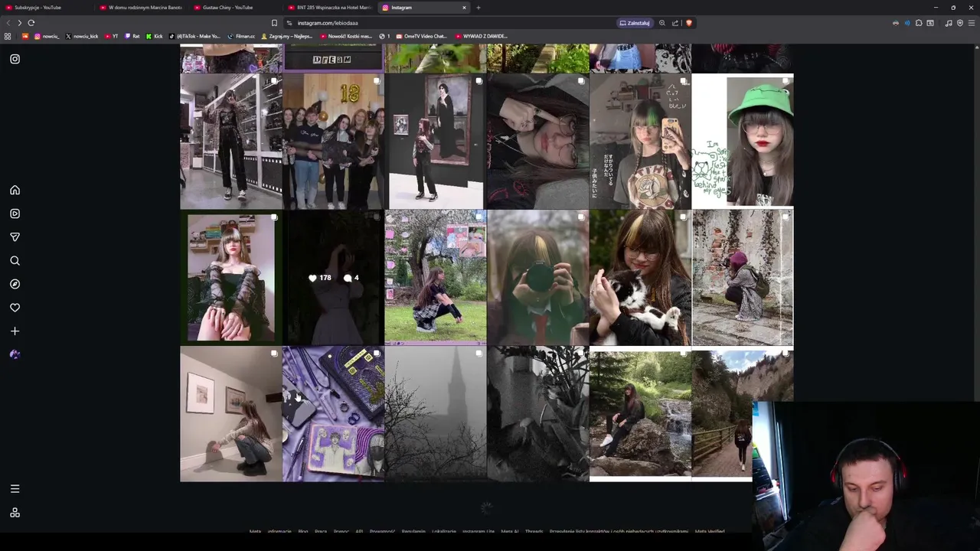Click the zoom magnifier in address bar

coord(662,23)
